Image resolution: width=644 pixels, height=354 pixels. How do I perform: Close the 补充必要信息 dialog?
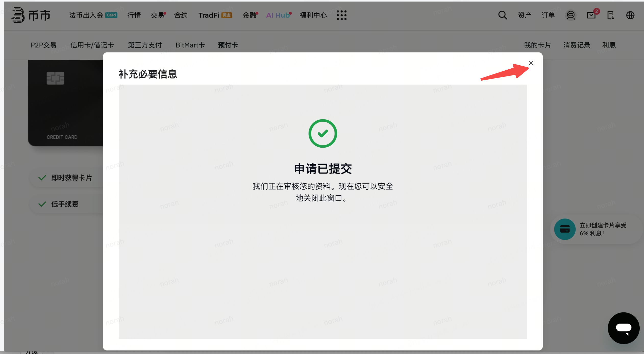pyautogui.click(x=531, y=63)
